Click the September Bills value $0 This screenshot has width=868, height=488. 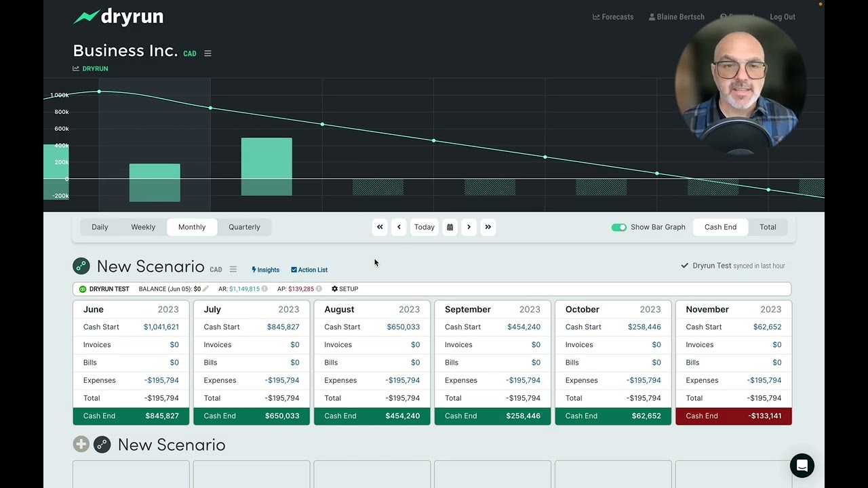click(x=536, y=363)
